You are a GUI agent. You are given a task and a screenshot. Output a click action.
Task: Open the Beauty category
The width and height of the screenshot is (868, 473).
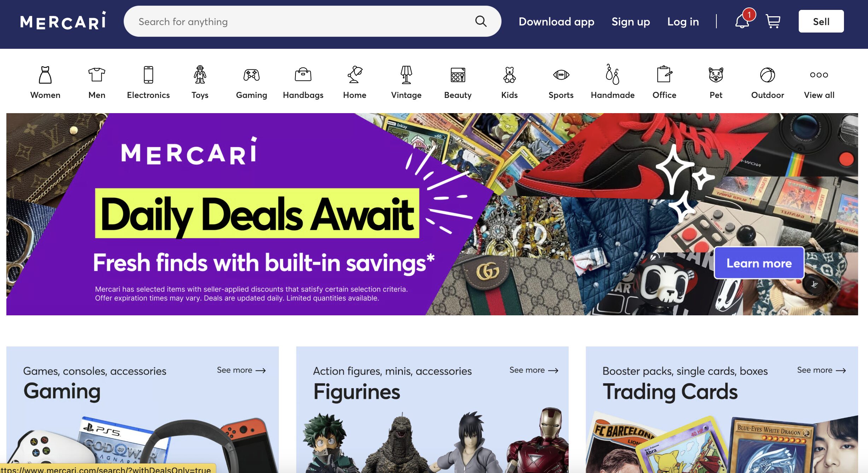pyautogui.click(x=458, y=82)
